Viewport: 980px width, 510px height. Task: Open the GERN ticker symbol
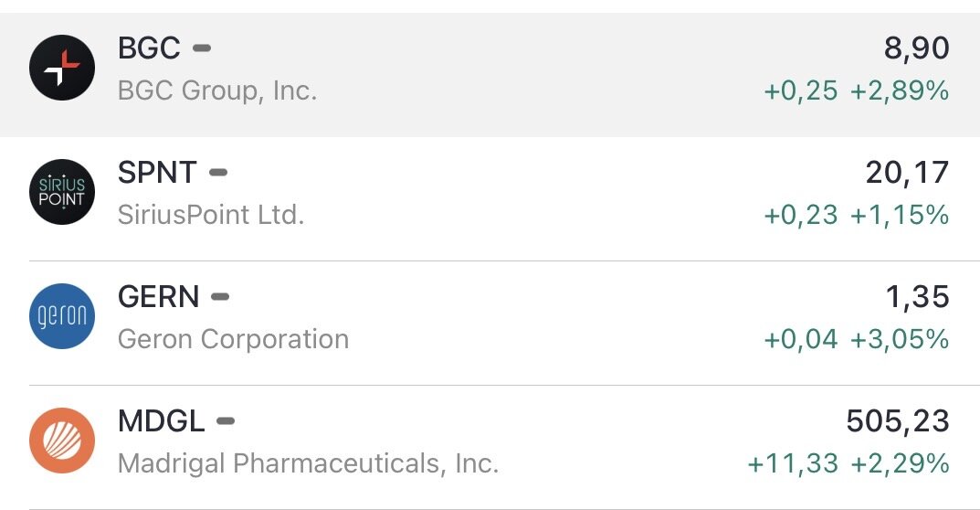pos(158,297)
